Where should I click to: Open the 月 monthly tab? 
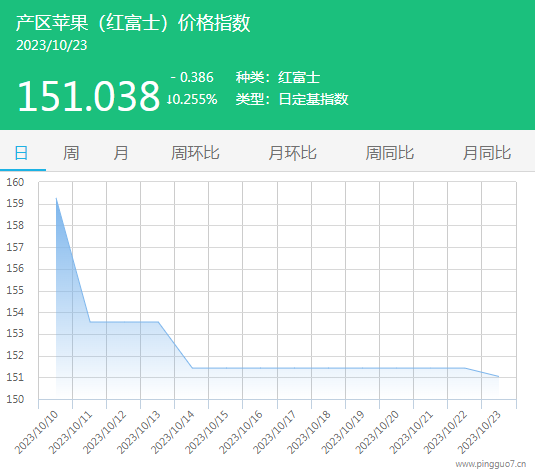click(x=121, y=153)
